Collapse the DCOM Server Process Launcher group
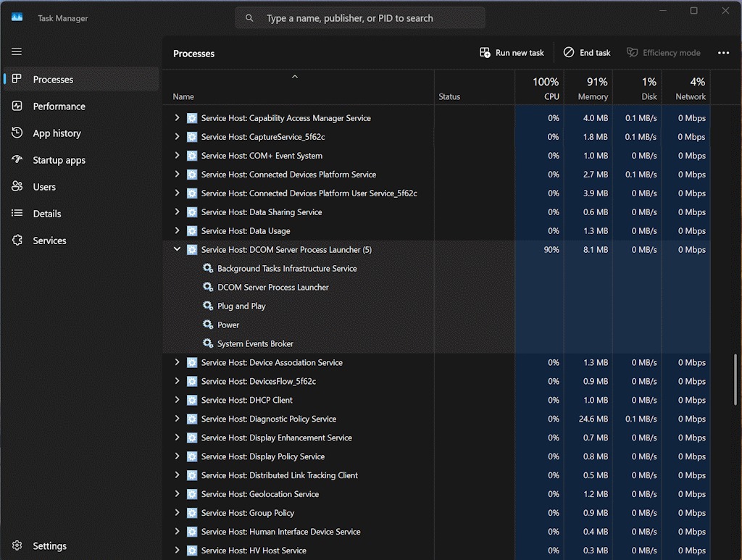 point(177,249)
